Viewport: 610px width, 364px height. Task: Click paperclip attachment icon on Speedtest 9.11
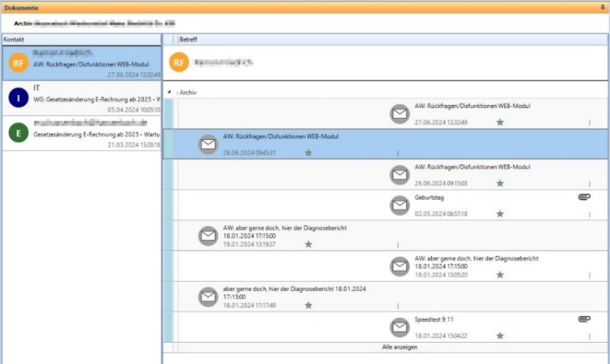tap(585, 319)
